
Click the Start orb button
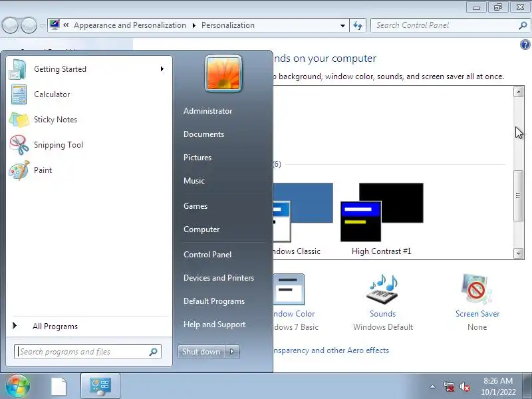coord(17,386)
